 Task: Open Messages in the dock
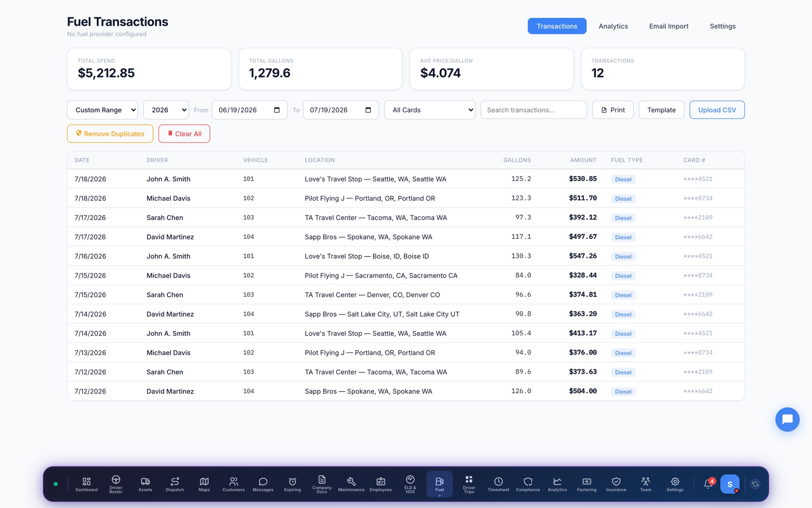pos(263,484)
